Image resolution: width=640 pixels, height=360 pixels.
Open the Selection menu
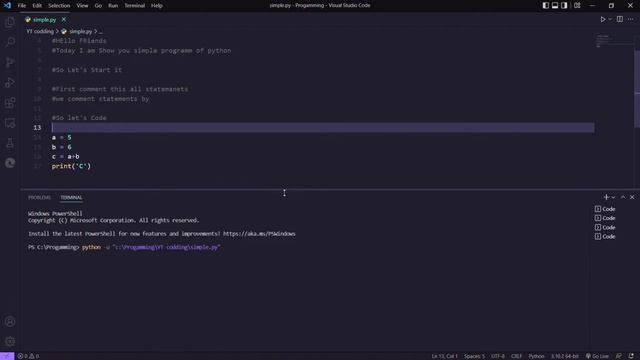[x=59, y=6]
